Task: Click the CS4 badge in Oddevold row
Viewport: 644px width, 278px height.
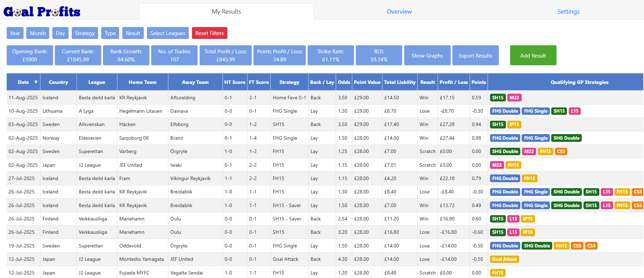Action: 591,246
